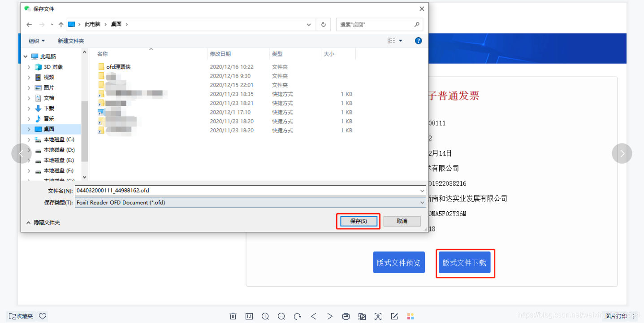Collapse 此电脑 in navigation tree
This screenshot has width=644, height=323.
tap(25, 57)
